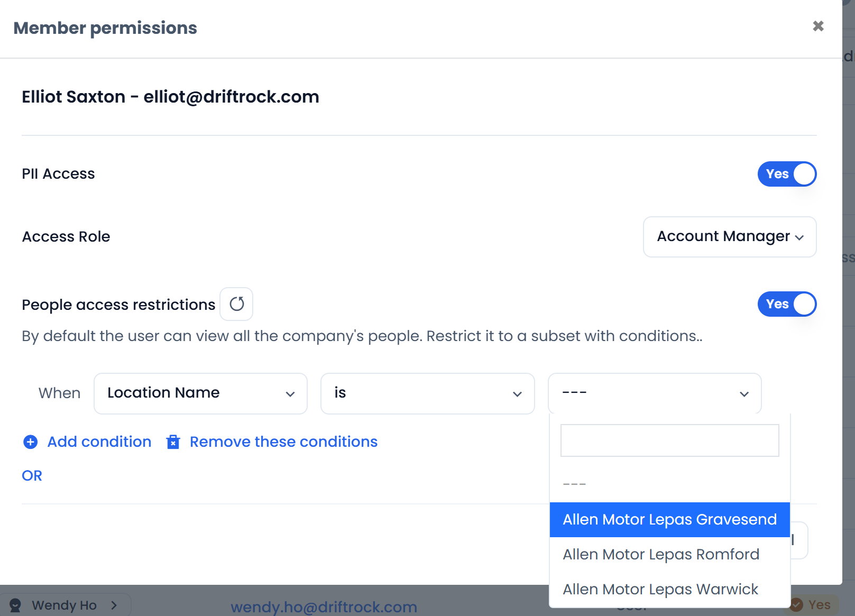
Task: Click the chevron next to Wendy Ho
Action: point(114,605)
